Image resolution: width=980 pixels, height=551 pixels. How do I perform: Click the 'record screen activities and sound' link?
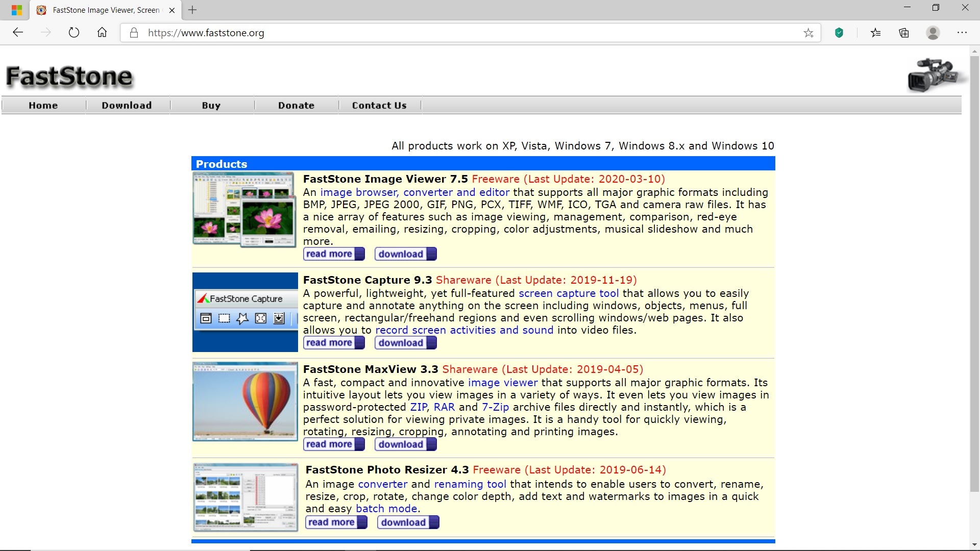coord(464,330)
